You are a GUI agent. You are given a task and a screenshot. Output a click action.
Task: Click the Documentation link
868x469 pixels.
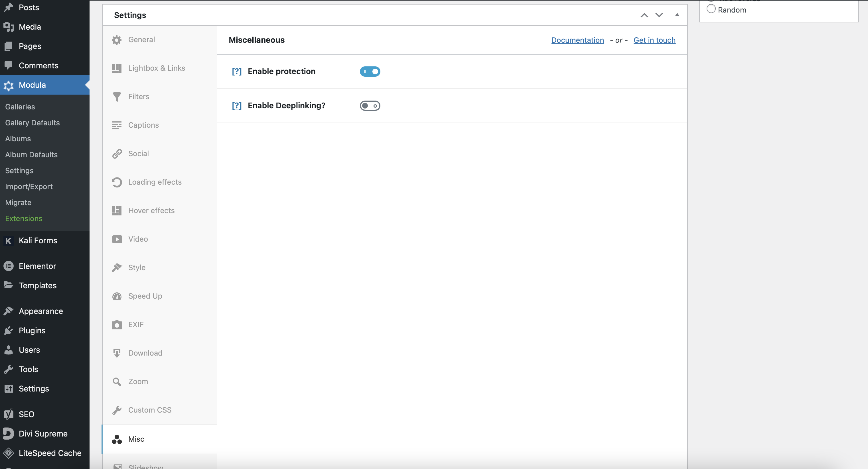click(x=577, y=40)
